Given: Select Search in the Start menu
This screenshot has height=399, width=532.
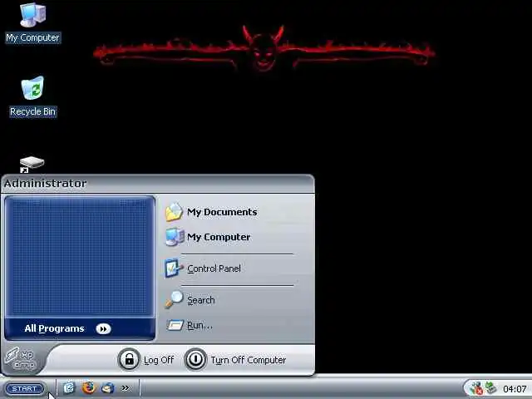Looking at the screenshot, I should (190, 300).
